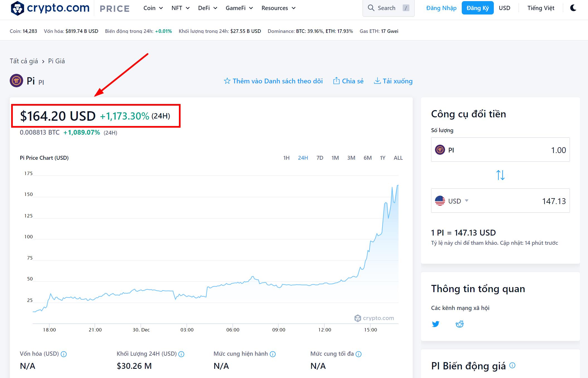Select the ALL chart range

[x=398, y=158]
